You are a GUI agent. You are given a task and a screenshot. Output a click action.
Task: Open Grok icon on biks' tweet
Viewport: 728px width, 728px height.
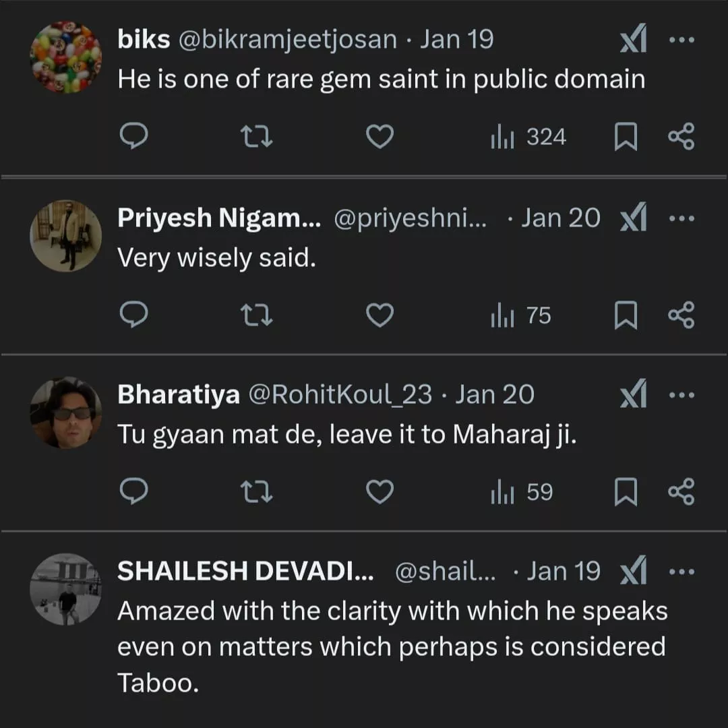633,41
